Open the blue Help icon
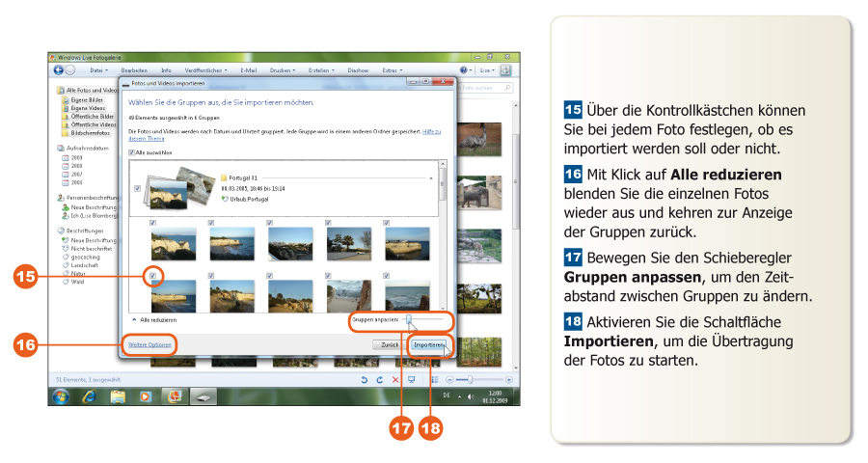Image resolution: width=868 pixels, height=463 pixels. (464, 70)
